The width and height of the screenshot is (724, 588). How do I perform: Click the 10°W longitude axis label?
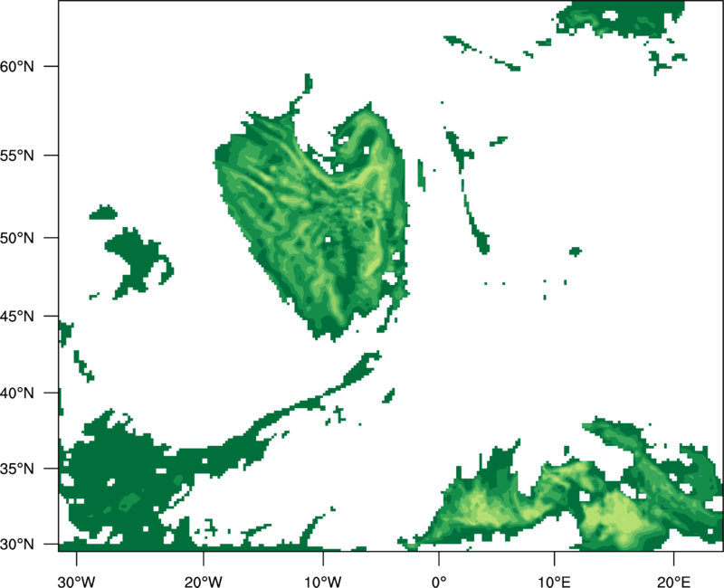click(323, 582)
